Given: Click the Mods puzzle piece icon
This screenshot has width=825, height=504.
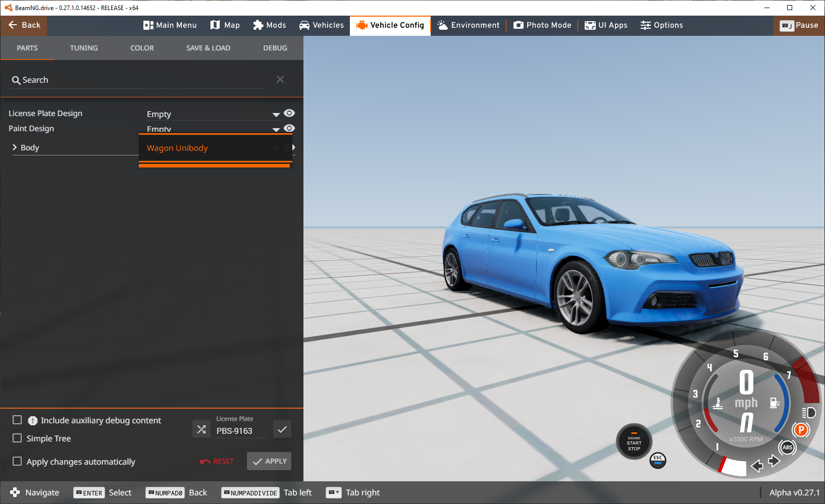Looking at the screenshot, I should coord(258,25).
